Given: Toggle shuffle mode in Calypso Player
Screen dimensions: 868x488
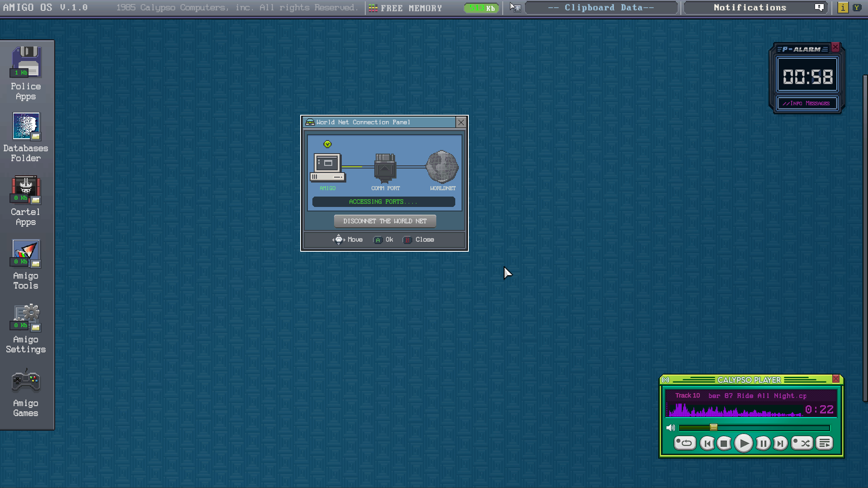Looking at the screenshot, I should pyautogui.click(x=802, y=443).
